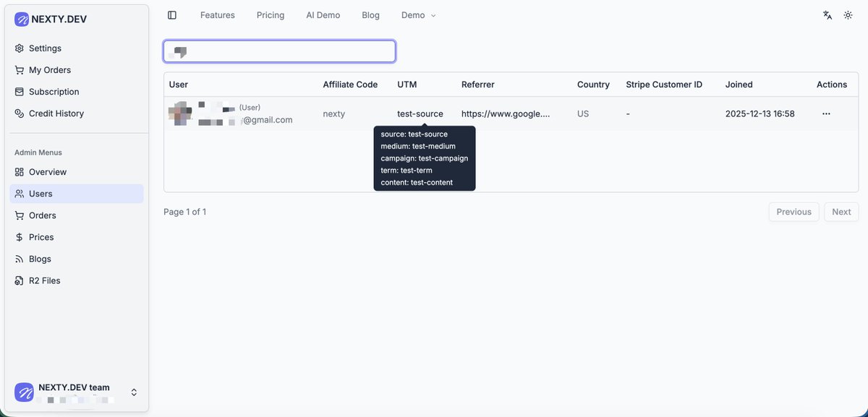868x417 pixels.
Task: Click the My Orders shopping cart icon
Action: coord(18,69)
